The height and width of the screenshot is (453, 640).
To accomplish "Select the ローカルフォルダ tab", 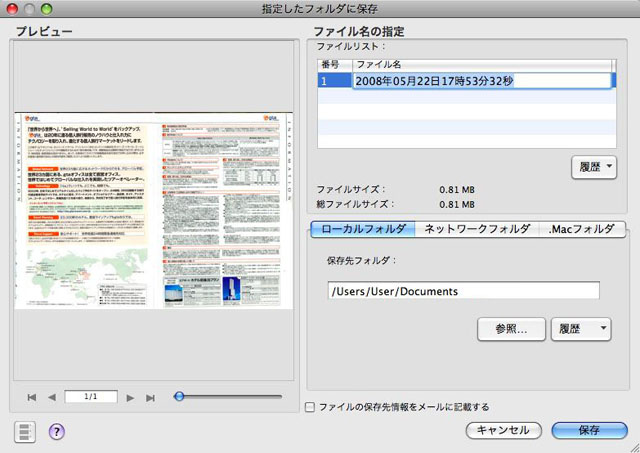I will coord(361,229).
